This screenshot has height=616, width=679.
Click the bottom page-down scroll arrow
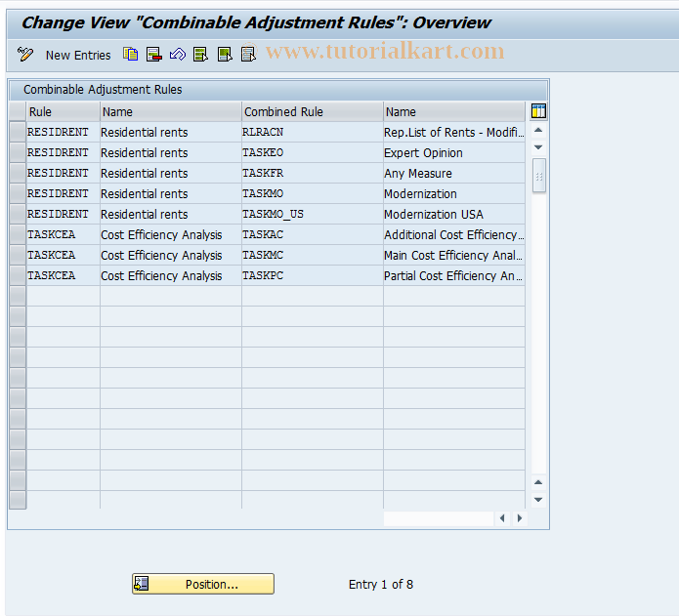click(538, 500)
